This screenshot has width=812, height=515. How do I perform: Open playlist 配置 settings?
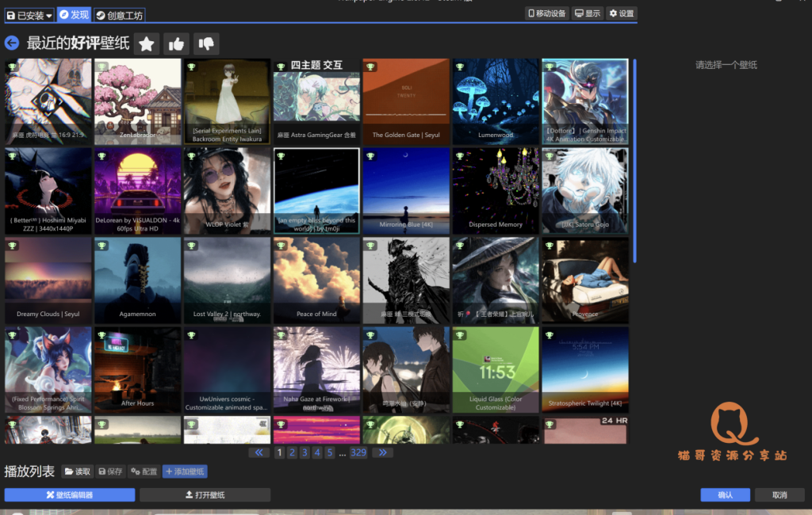144,471
